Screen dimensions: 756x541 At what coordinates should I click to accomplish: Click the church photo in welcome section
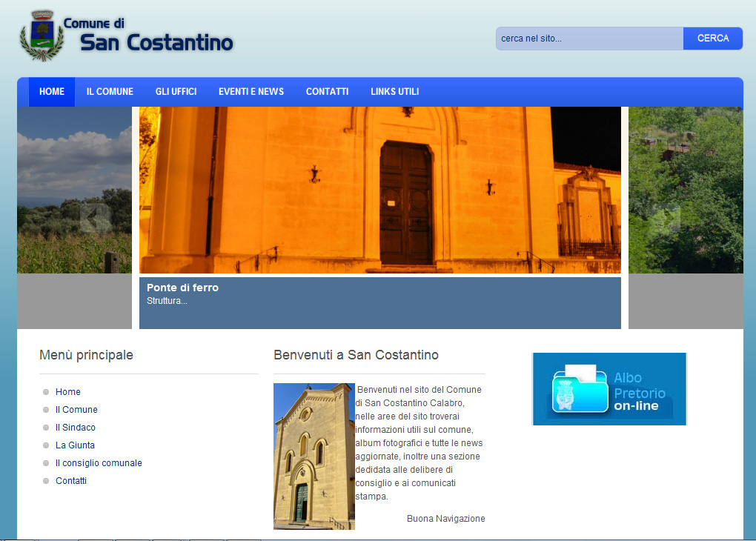pyautogui.click(x=314, y=456)
